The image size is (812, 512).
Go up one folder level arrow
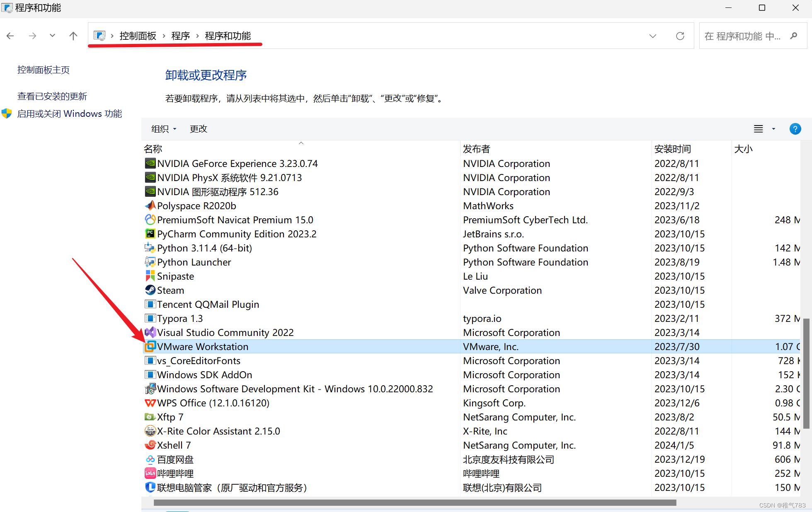pos(73,36)
